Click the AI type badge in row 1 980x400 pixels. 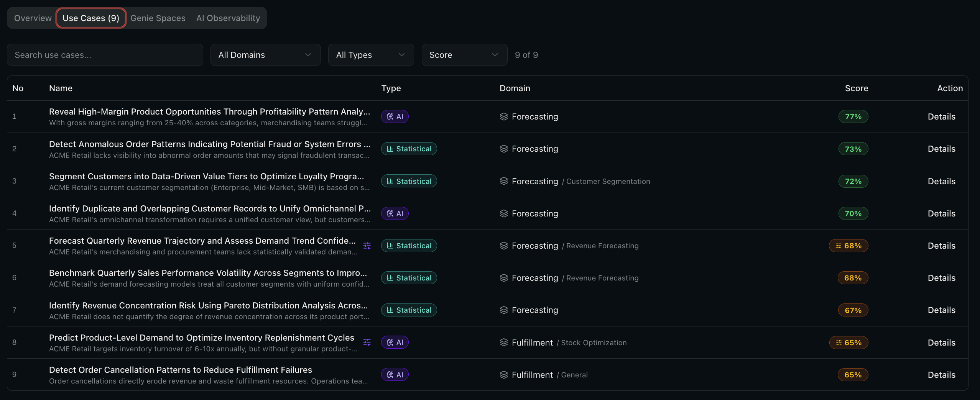395,116
